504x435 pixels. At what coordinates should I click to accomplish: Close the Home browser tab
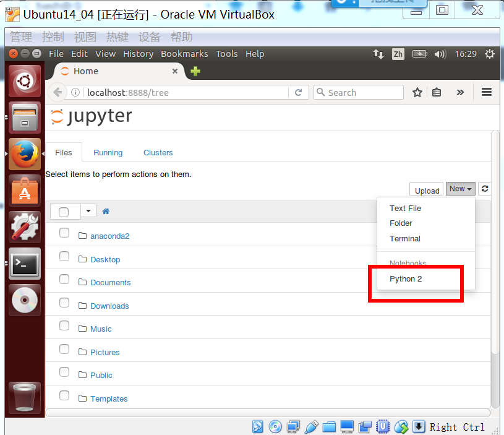pos(175,71)
